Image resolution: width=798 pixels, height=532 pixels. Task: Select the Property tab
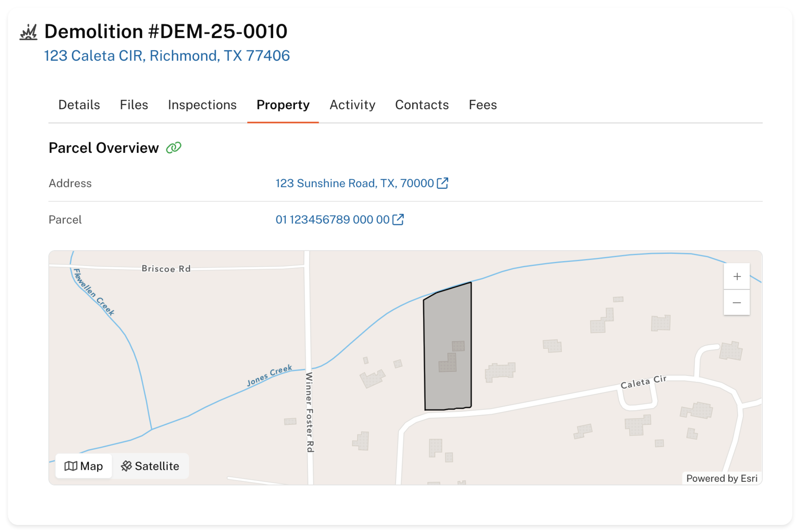pyautogui.click(x=283, y=105)
